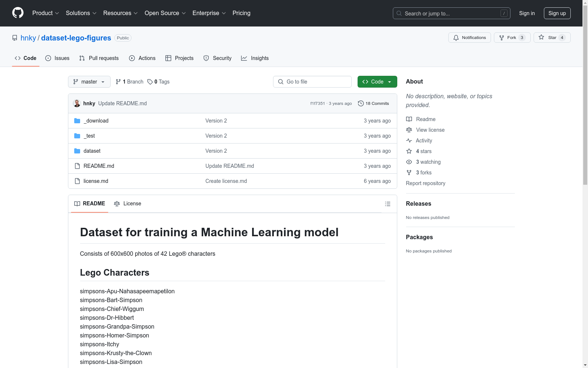Click the bell icon in Notifications button
Screen dimensions: 588x368
click(456, 38)
